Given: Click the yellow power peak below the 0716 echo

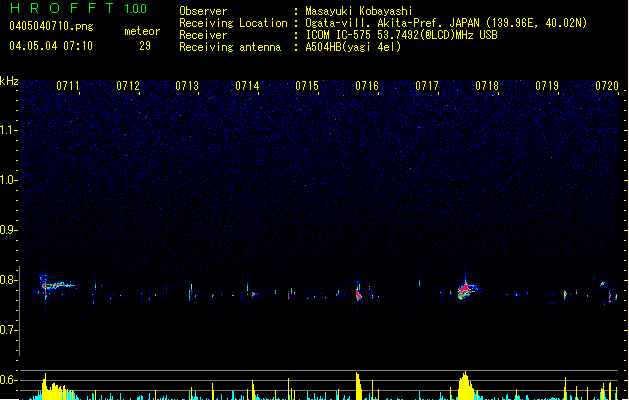Looking at the screenshot, I should [x=358, y=386].
